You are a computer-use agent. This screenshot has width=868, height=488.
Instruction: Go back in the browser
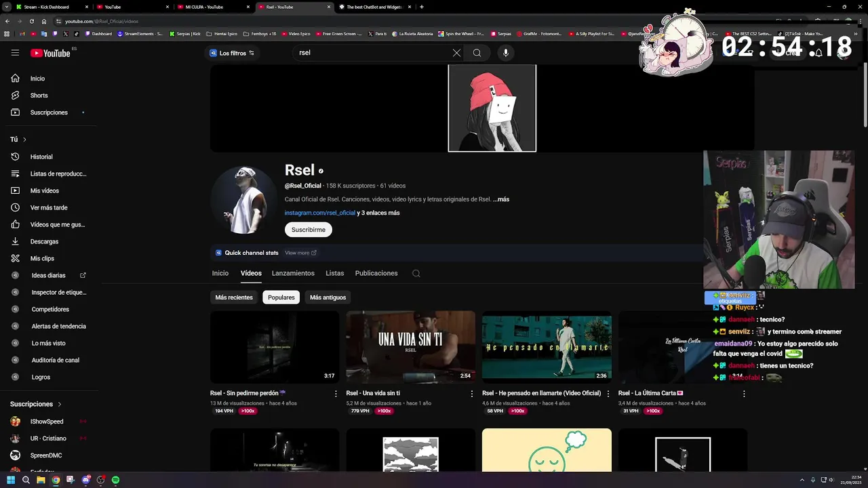[x=7, y=21]
